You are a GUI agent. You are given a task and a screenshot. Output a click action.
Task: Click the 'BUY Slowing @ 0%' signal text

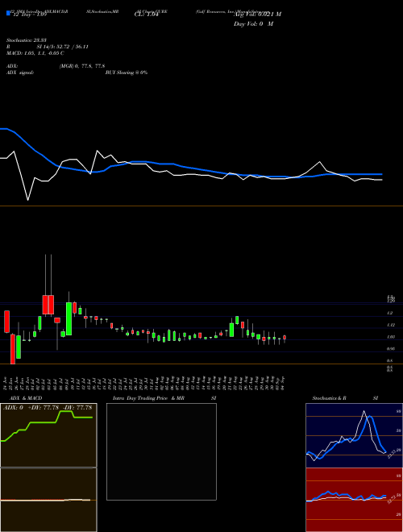(127, 73)
